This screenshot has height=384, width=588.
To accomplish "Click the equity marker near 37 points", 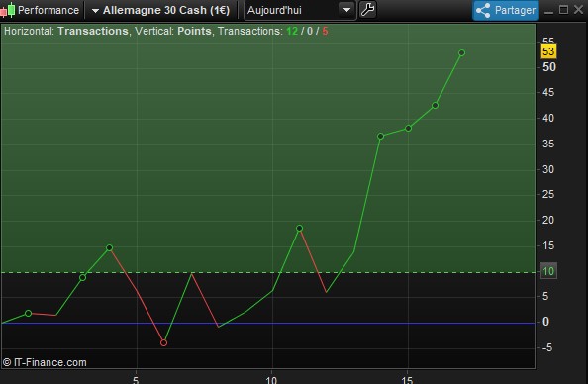I will pyautogui.click(x=381, y=137).
